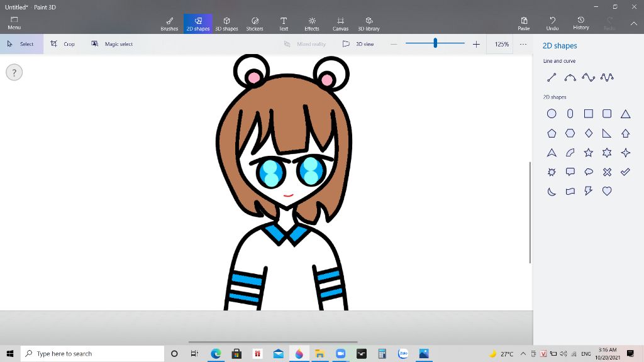Screen dimensions: 644x362
Task: Select the 5-point curve tool
Action: [x=607, y=77]
